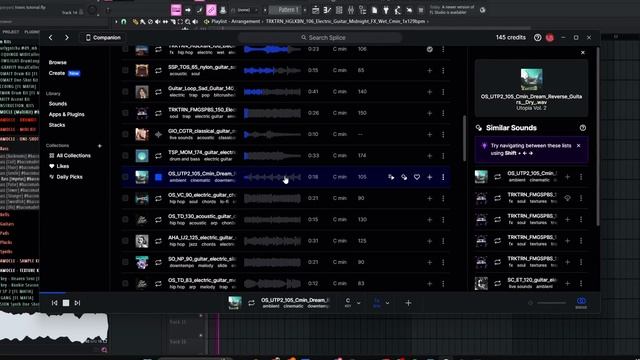The image size is (640, 360).
Task: Check the GIO_CGTR_classical_guitar row checkbox
Action: pos(125,134)
